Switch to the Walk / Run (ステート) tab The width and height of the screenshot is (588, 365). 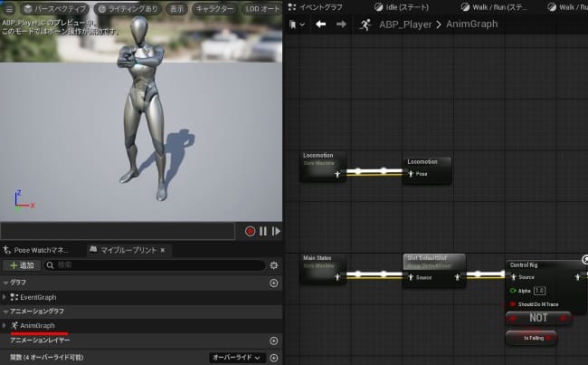point(494,6)
